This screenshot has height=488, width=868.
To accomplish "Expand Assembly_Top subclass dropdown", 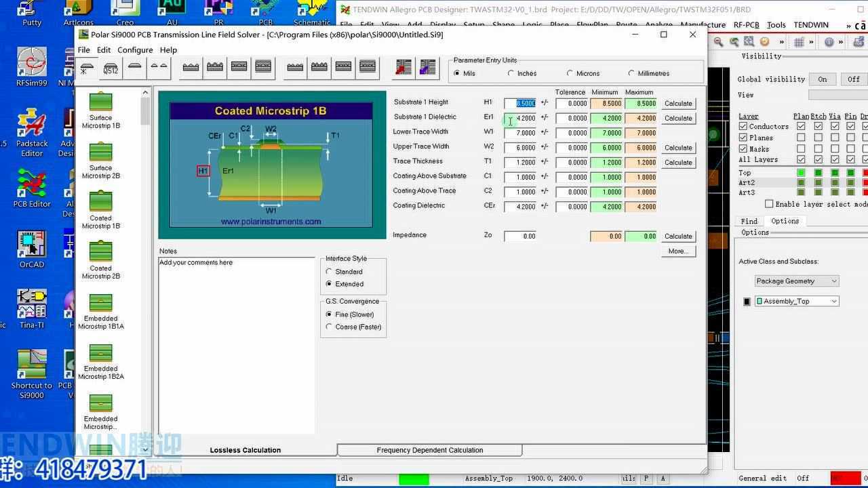I will pos(797,302).
